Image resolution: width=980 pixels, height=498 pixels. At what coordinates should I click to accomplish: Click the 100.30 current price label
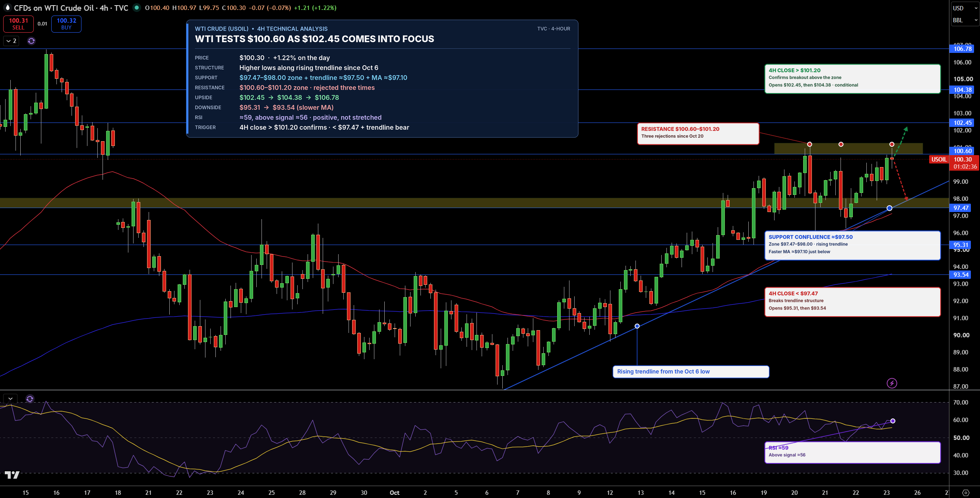coord(963,160)
